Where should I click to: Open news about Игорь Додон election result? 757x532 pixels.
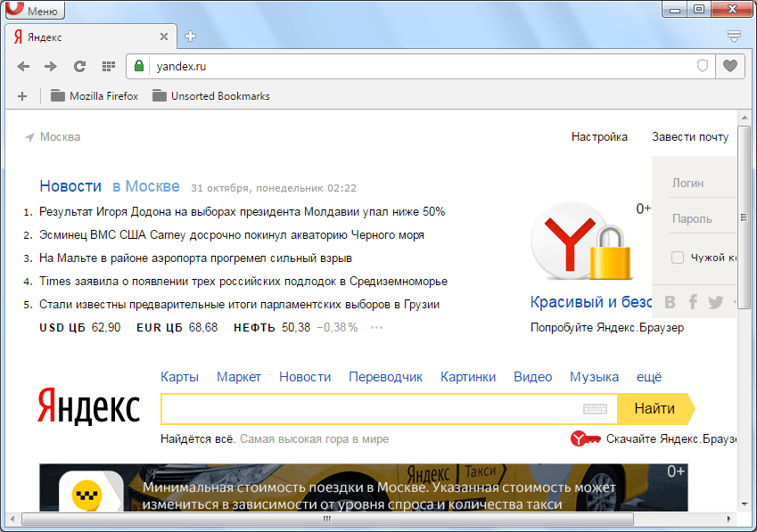click(242, 212)
